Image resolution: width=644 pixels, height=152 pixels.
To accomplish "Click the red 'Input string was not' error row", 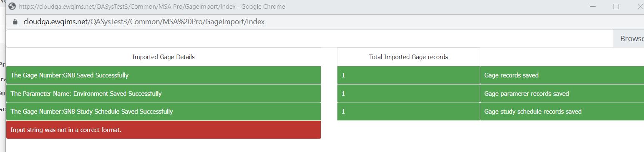I will [x=164, y=130].
